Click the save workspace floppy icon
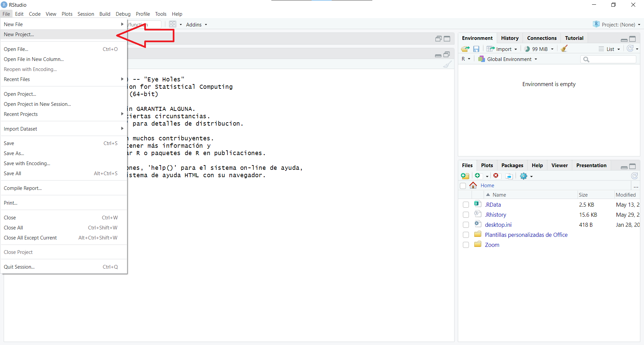The image size is (644, 345). pyautogui.click(x=476, y=49)
